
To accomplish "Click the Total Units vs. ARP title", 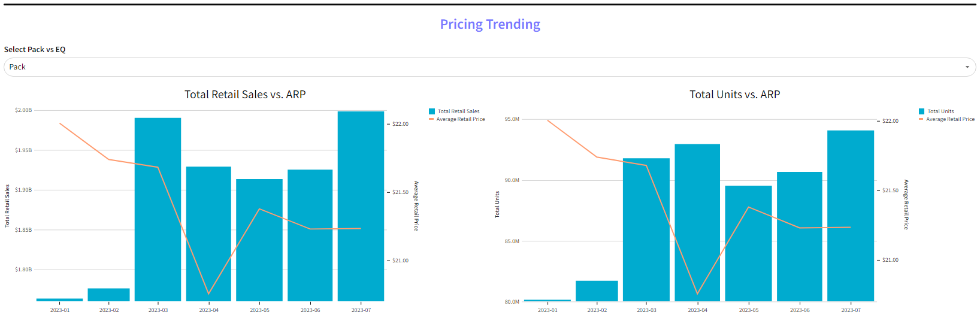I will point(734,95).
